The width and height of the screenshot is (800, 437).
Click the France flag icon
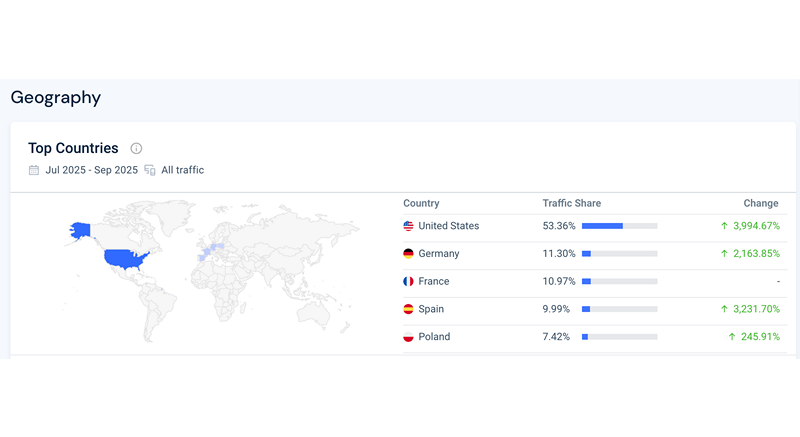(x=408, y=282)
